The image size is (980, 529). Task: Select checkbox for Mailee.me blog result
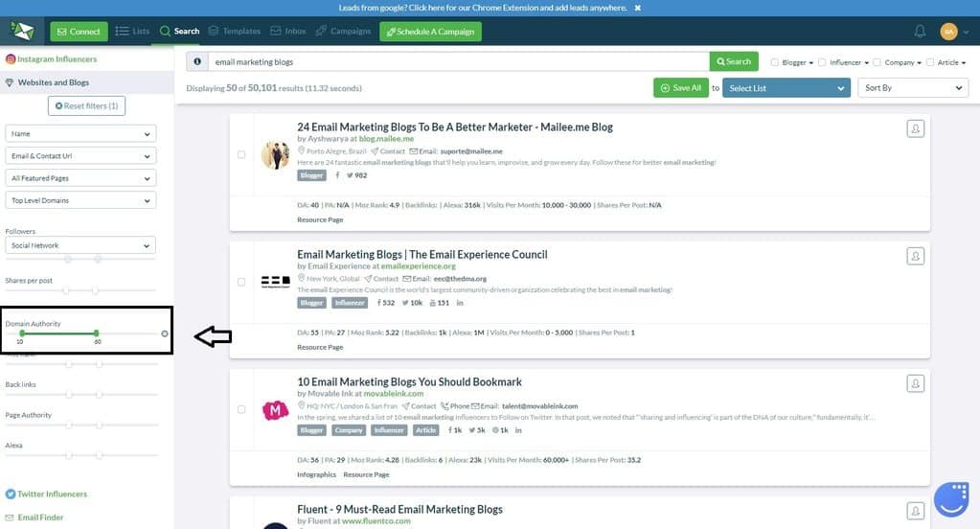coord(241,154)
